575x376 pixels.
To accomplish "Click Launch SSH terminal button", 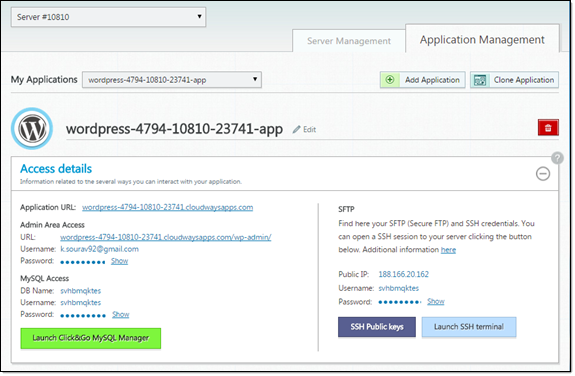I will click(469, 327).
